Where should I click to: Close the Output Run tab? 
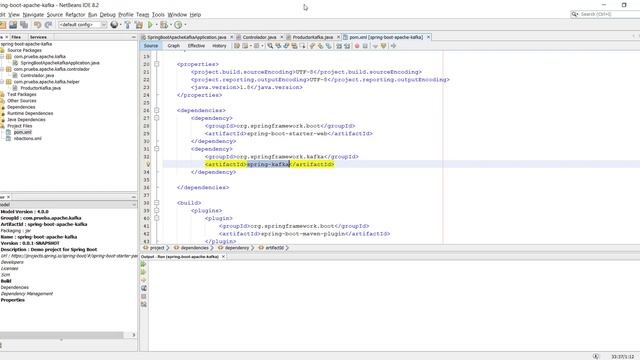tap(223, 257)
